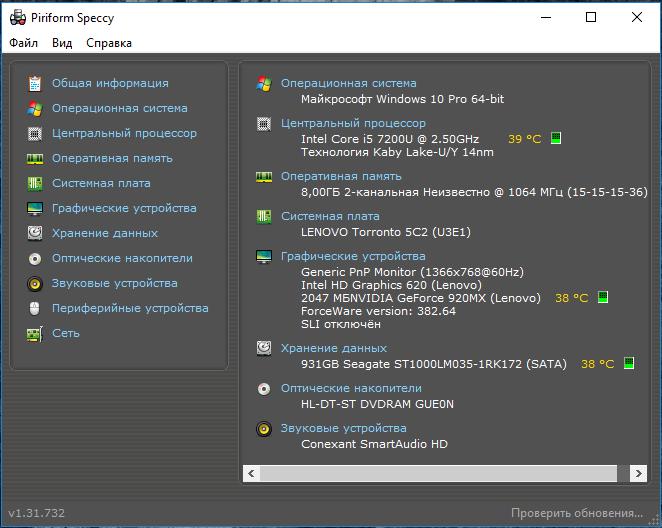Click Хранение данных heading in summary
662x528 pixels.
click(334, 348)
